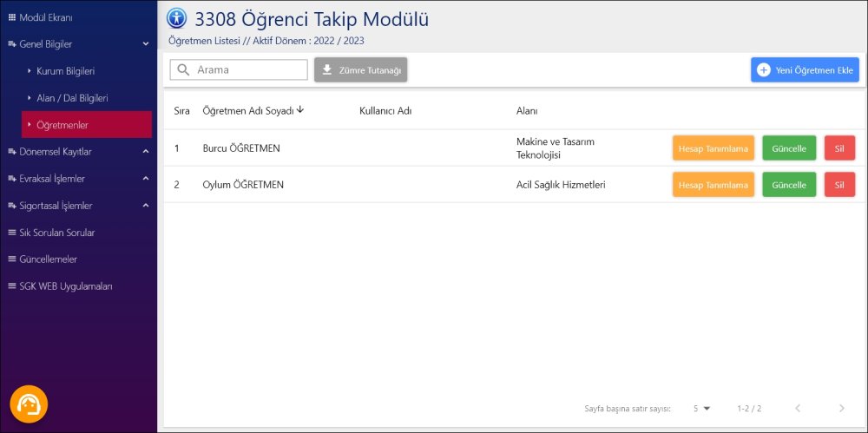Click Güncelle for Burcu ÖĞRETMEN
868x433 pixels.
(789, 148)
